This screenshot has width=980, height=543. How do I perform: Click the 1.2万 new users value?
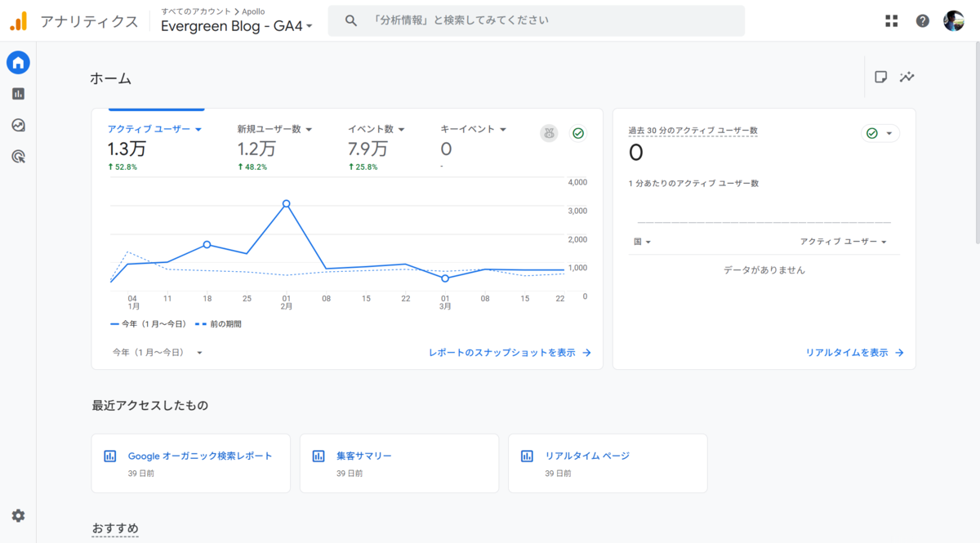pyautogui.click(x=256, y=149)
